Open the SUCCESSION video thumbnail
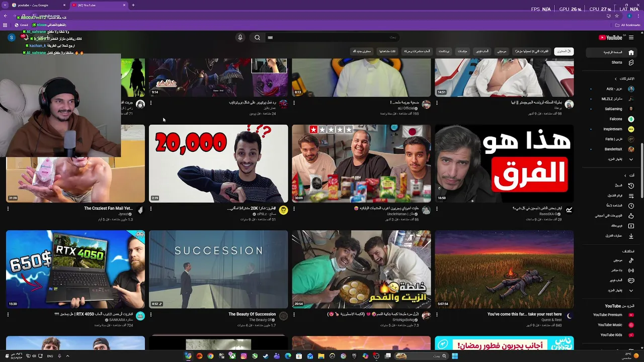The width and height of the screenshot is (644, 362). 218,269
